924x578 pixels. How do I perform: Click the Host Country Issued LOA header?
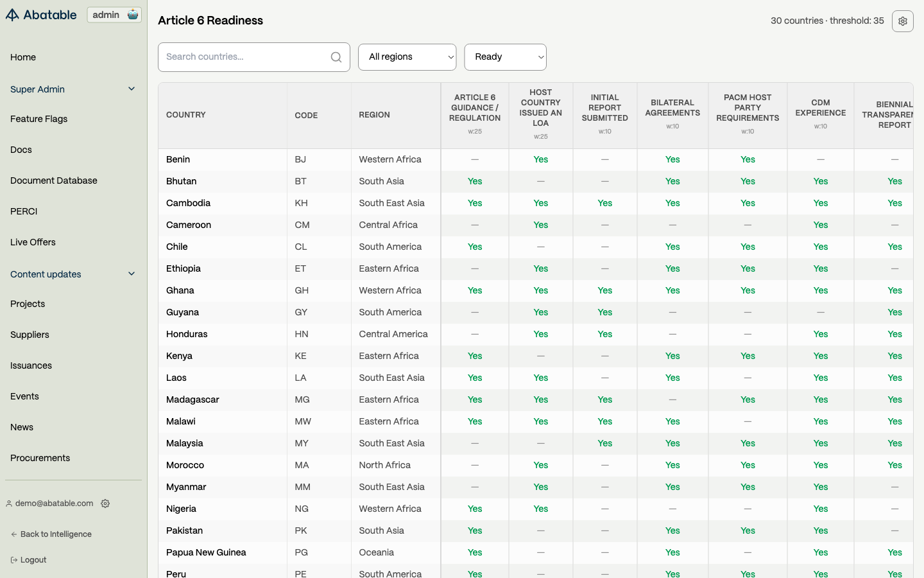pos(540,108)
